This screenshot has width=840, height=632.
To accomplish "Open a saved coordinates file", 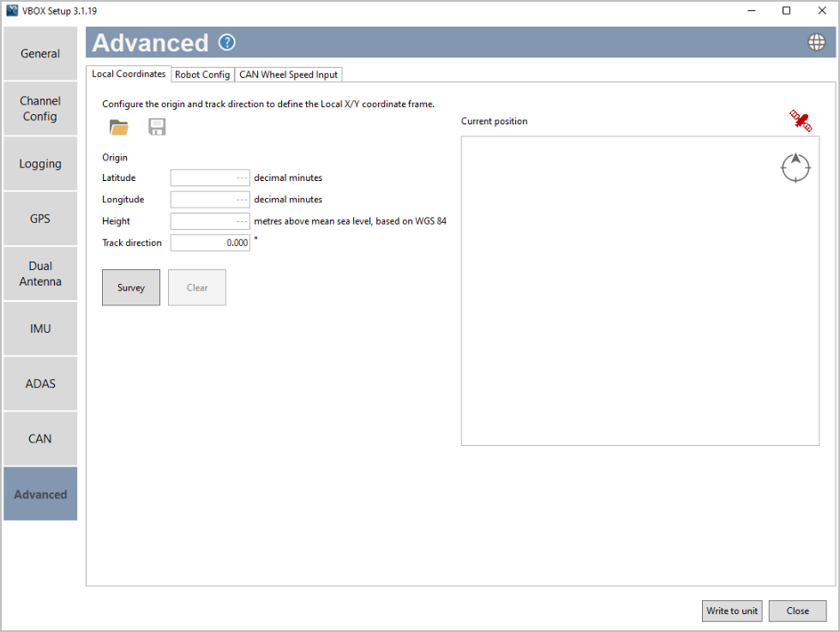I will (119, 126).
